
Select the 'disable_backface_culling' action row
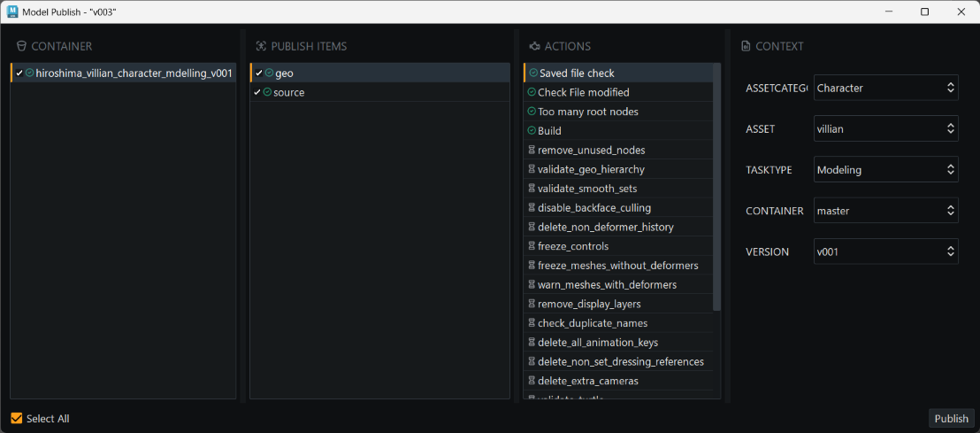pos(618,208)
